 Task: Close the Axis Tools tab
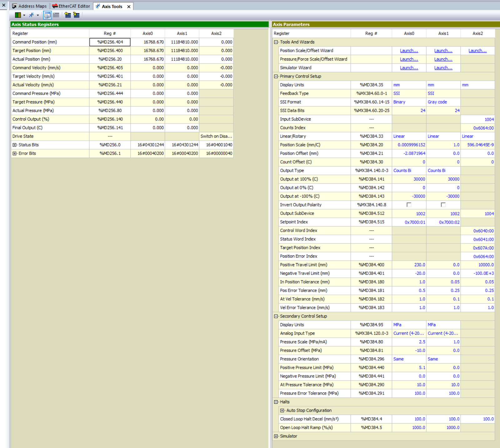[x=129, y=7]
